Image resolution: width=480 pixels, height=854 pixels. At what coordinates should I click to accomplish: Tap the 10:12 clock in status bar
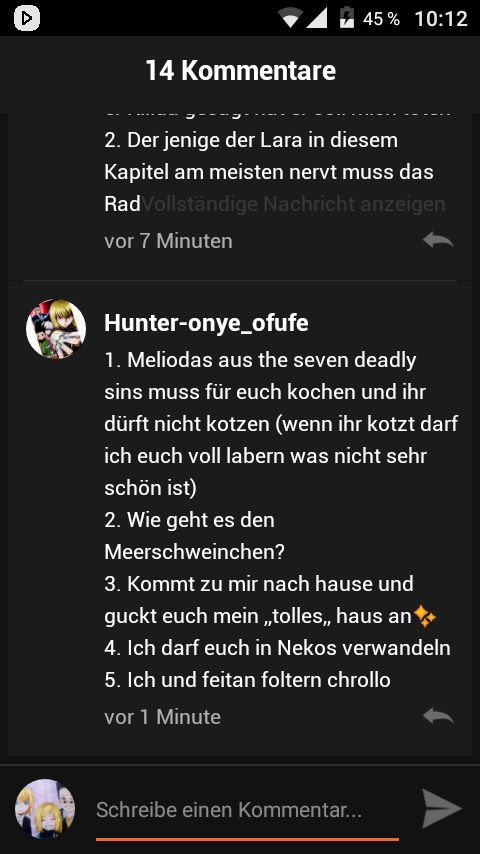click(x=441, y=19)
